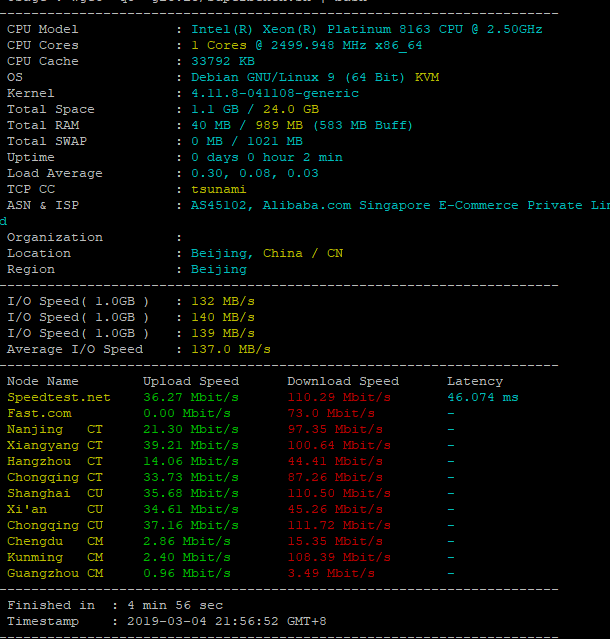Select CPU model text 'Intel(R) Xeon(R) Platinum 8163'
610x639 pixels.
pyautogui.click(x=311, y=29)
